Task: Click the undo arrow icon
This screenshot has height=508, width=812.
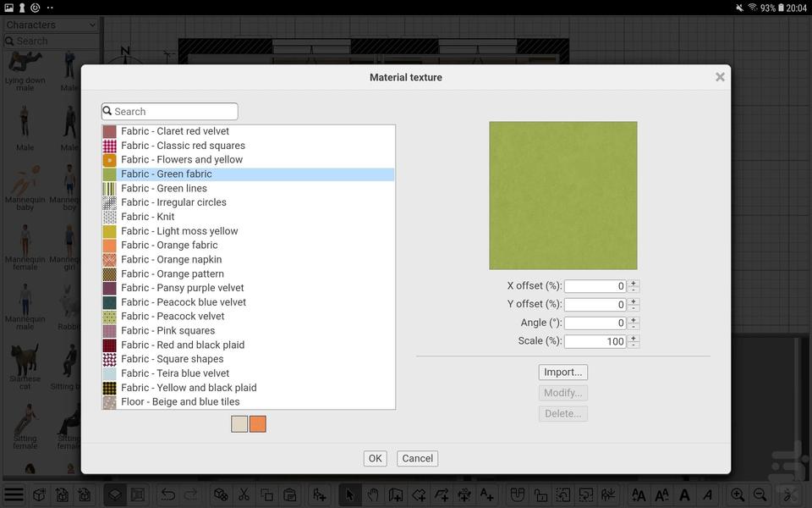Action: 168,494
